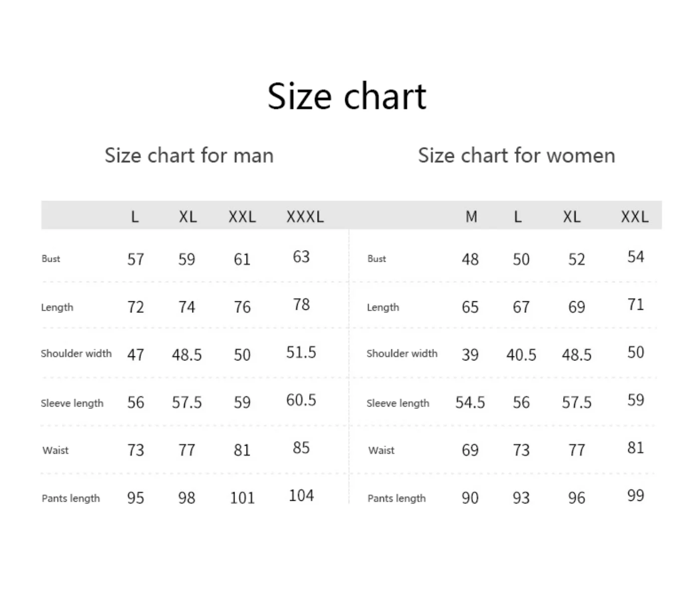
Task: Click the Bust row label in men's chart
Action: click(x=51, y=259)
